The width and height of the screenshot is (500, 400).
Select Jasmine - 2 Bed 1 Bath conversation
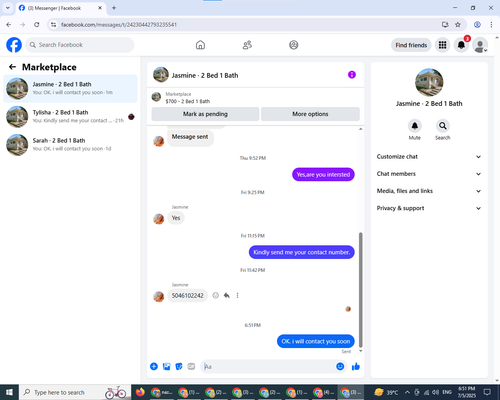[70, 89]
